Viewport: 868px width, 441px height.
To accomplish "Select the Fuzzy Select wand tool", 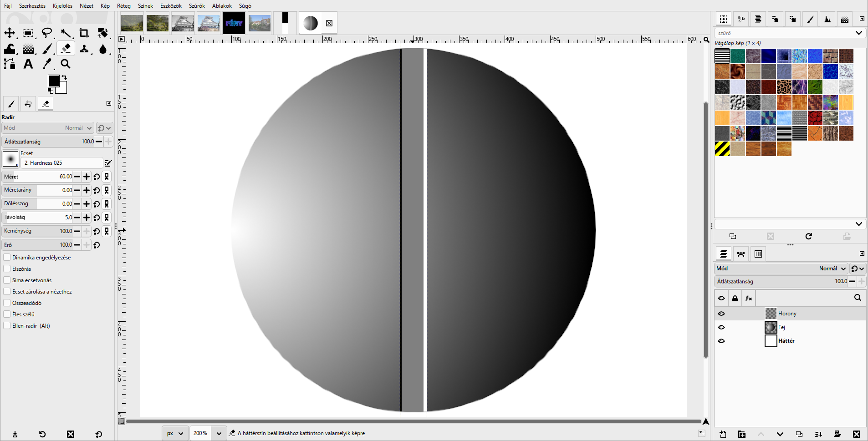I will click(66, 33).
